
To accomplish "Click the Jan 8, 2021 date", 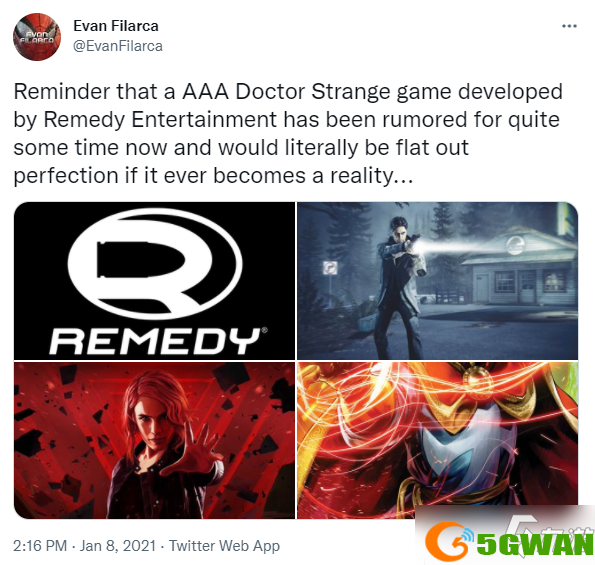I will coord(118,546).
